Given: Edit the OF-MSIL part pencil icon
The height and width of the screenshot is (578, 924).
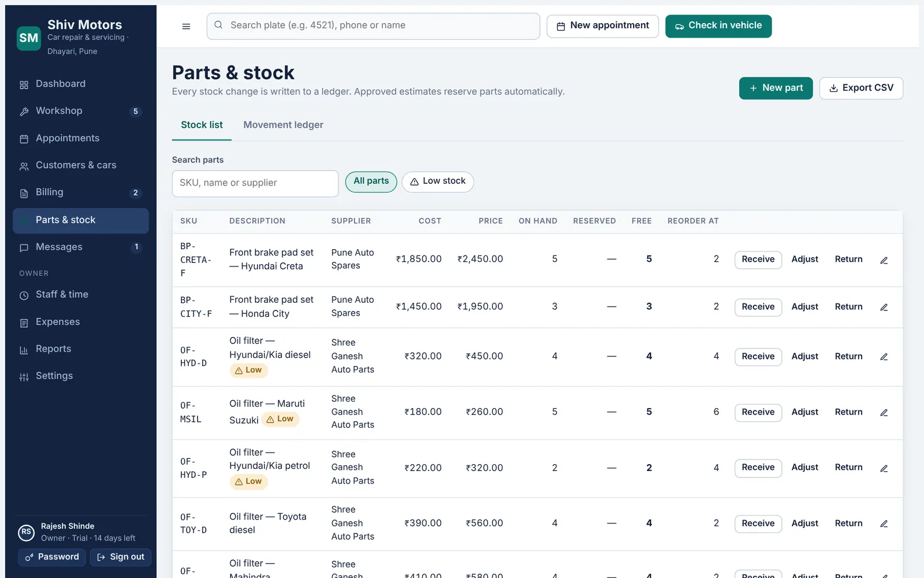Looking at the screenshot, I should [884, 413].
